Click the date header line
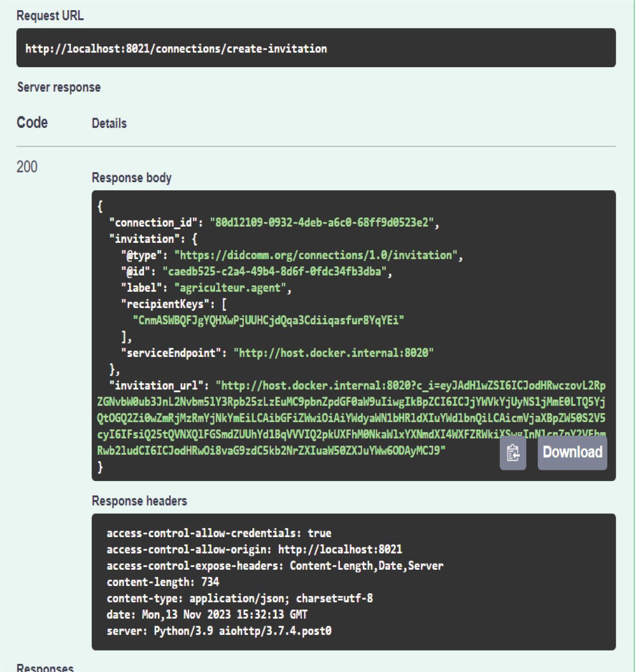This screenshot has height=672, width=636. 207,614
